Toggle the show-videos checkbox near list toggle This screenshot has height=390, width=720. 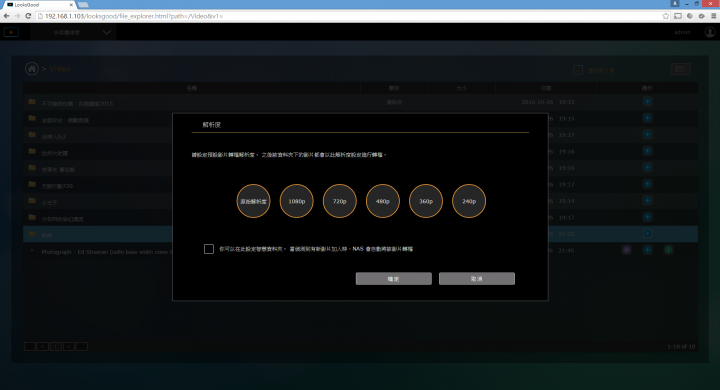pos(578,70)
